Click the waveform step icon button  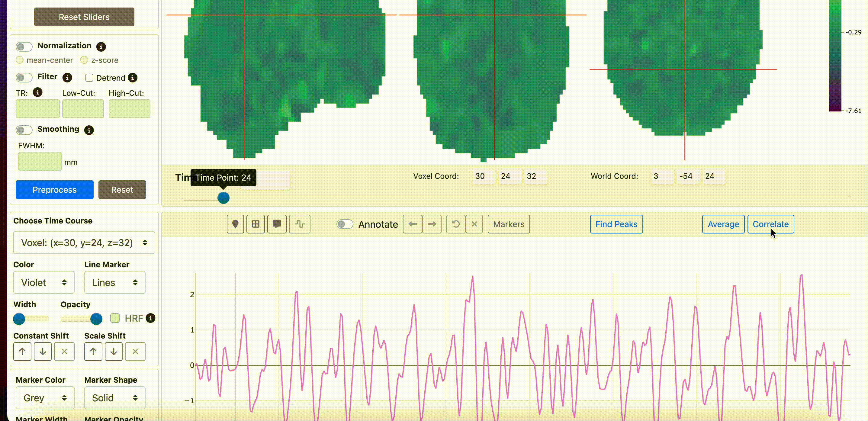click(x=300, y=224)
